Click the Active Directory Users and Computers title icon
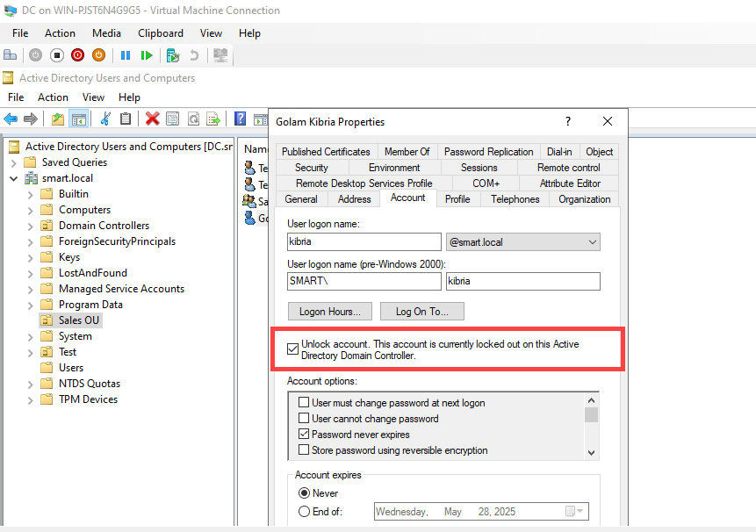 [x=8, y=78]
